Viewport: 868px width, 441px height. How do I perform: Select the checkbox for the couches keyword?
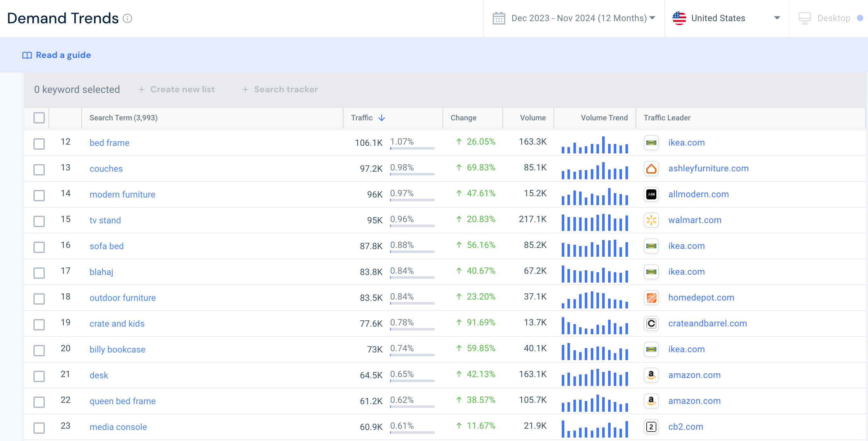click(39, 170)
